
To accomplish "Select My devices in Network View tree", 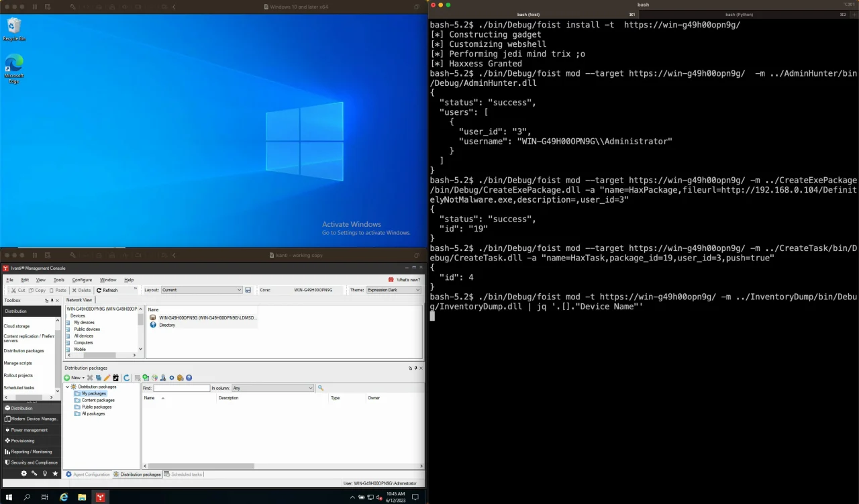I will coord(84,323).
